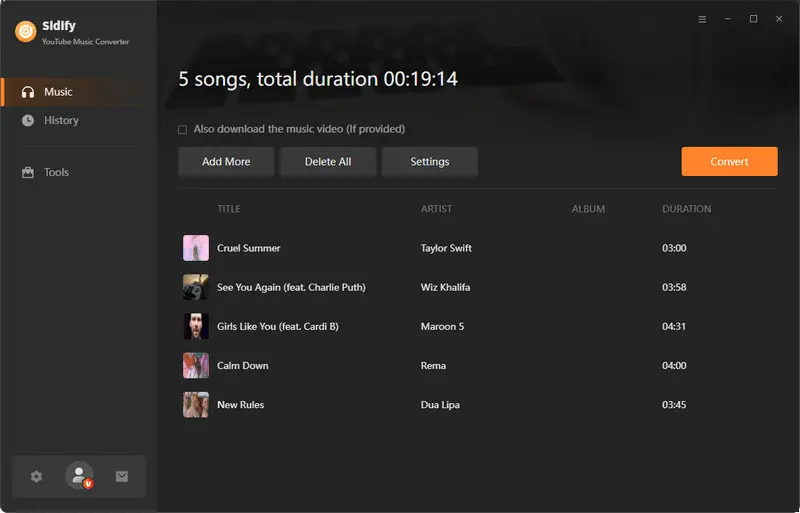Switch to the History sidebar tab
Image resolution: width=800 pixels, height=513 pixels.
78,120
